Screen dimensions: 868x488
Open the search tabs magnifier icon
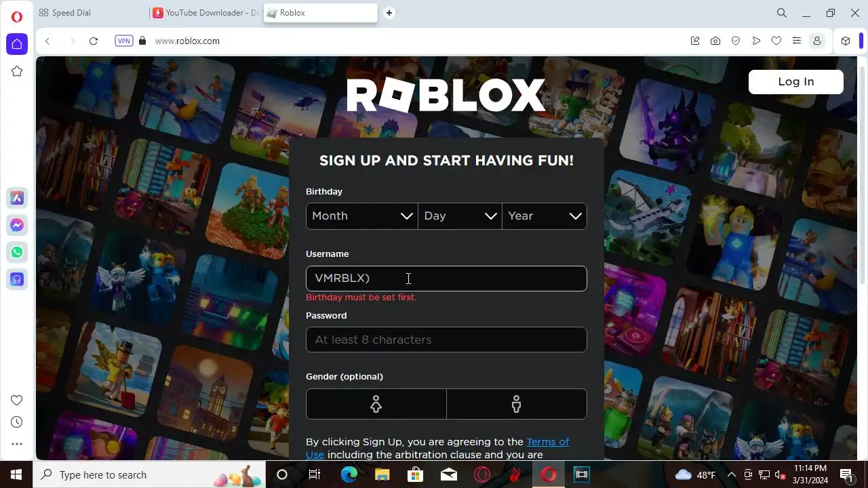coord(782,13)
